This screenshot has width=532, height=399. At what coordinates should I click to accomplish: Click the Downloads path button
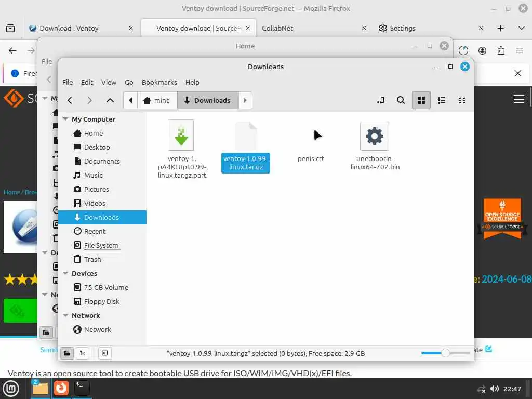[x=208, y=100]
